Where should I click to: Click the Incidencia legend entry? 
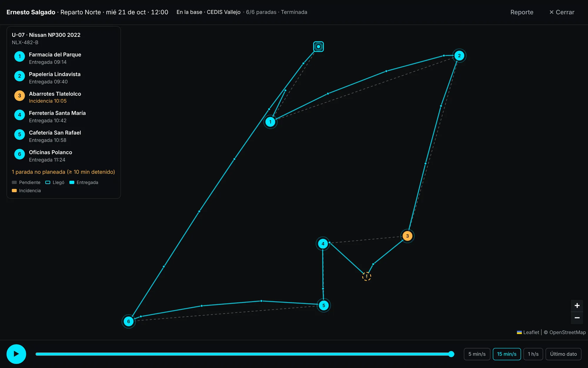pyautogui.click(x=26, y=190)
